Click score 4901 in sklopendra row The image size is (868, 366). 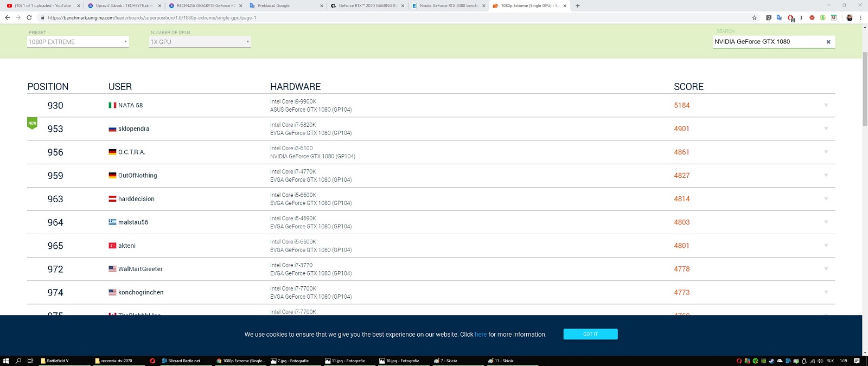pyautogui.click(x=681, y=129)
